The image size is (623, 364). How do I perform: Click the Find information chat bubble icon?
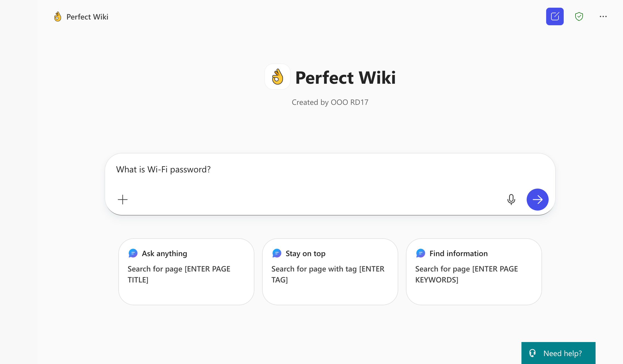[x=420, y=253]
